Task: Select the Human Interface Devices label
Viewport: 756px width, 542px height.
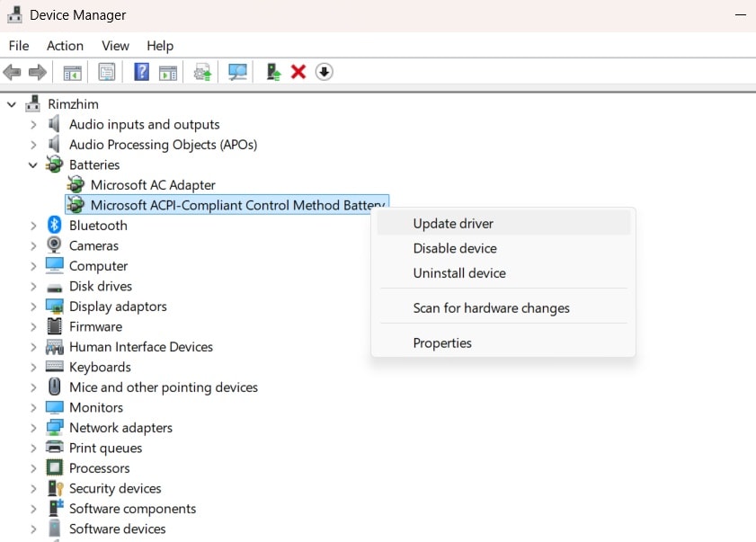Action: tap(141, 347)
